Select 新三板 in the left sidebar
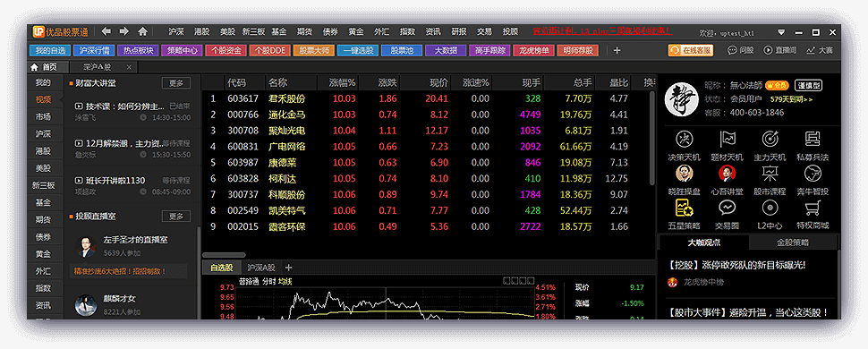The image size is (868, 349). pos(44,185)
